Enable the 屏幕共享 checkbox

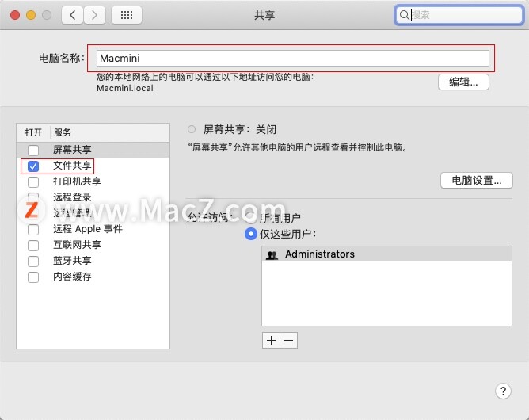coord(33,150)
